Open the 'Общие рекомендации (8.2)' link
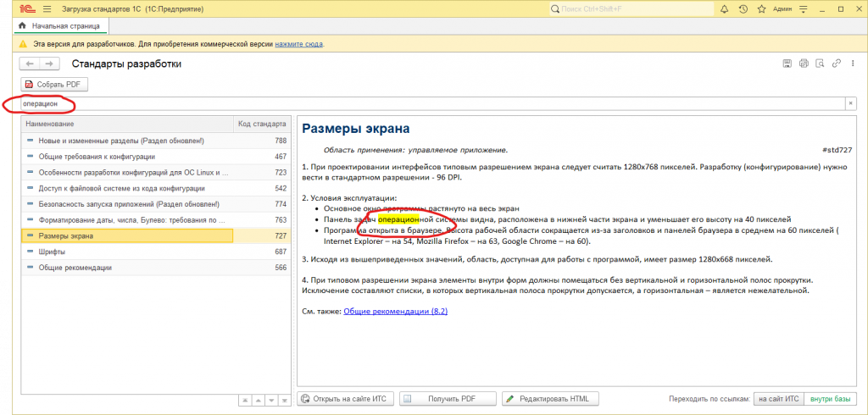Screen dimensions: 868x415 (x=395, y=312)
